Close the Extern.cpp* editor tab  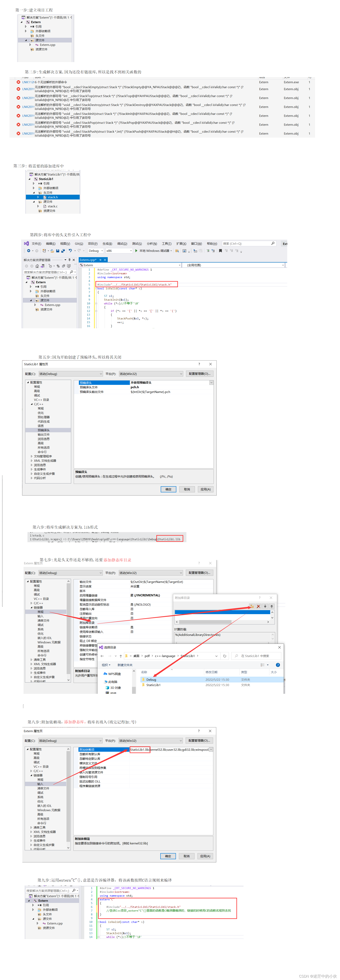coord(105,260)
